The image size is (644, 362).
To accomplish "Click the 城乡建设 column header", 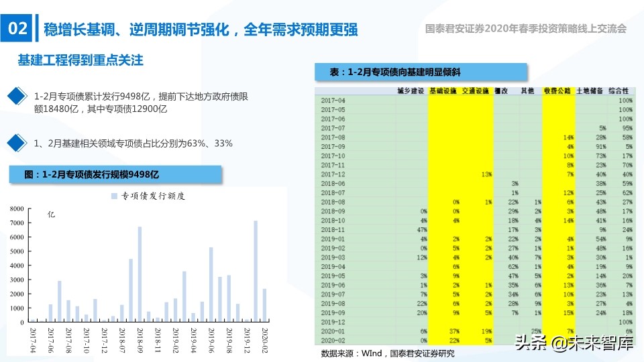I will (411, 90).
